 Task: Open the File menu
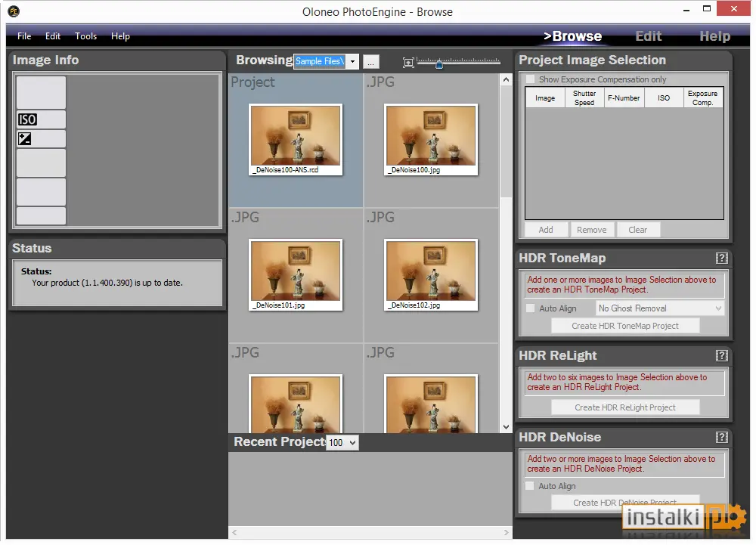click(x=24, y=36)
